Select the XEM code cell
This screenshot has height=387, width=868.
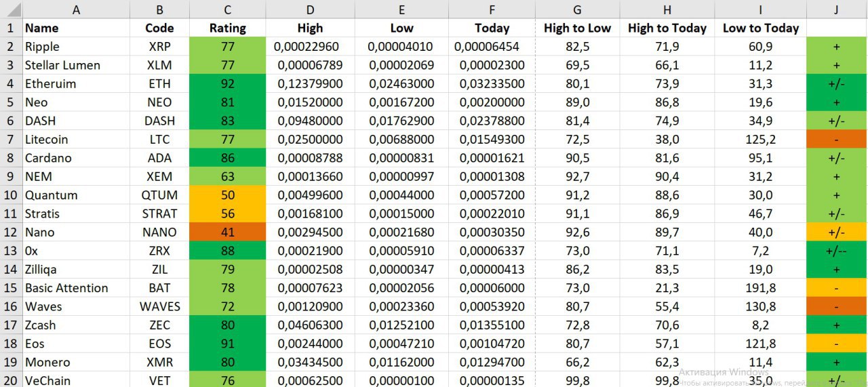tap(159, 177)
